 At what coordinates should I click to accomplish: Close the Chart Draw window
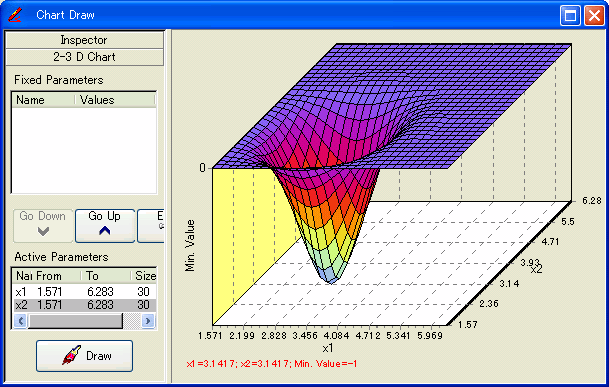click(594, 16)
